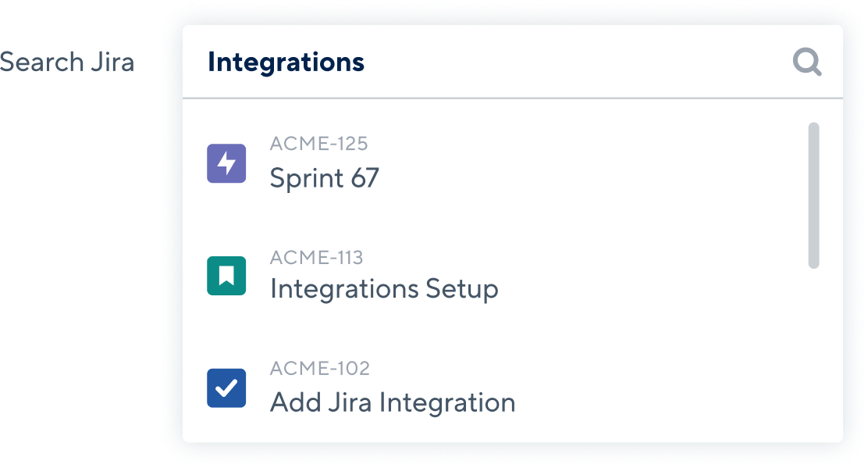The image size is (868, 468).
Task: Click the ACME-102 issue key
Action: pos(319,369)
